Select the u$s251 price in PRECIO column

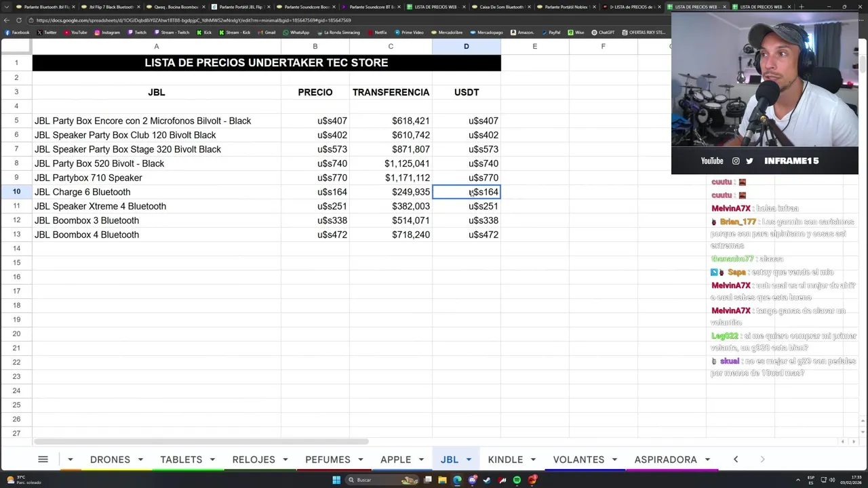(x=315, y=206)
